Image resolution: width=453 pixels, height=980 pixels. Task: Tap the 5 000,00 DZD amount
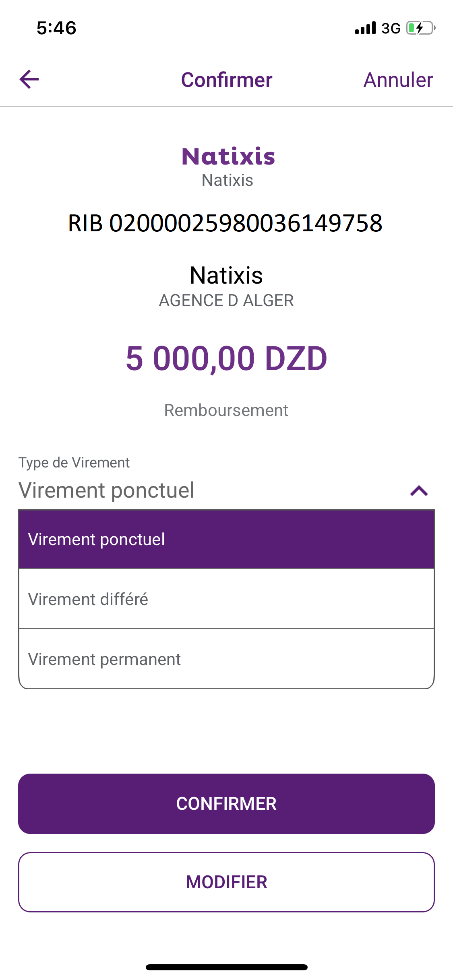pos(226,358)
